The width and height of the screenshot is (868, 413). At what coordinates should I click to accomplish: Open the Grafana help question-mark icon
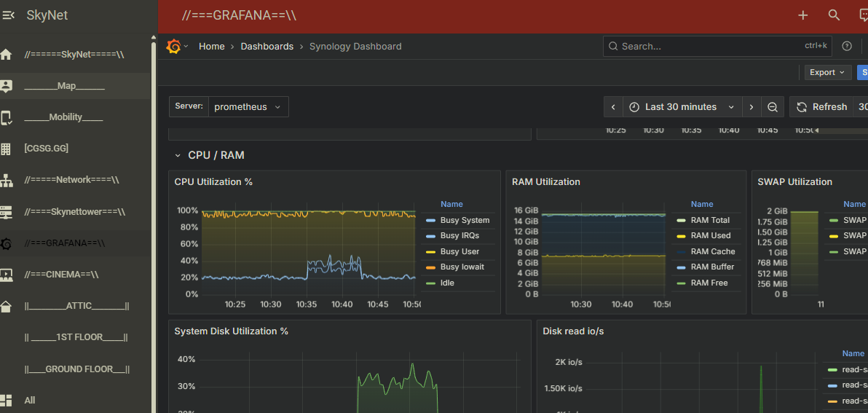coord(846,46)
